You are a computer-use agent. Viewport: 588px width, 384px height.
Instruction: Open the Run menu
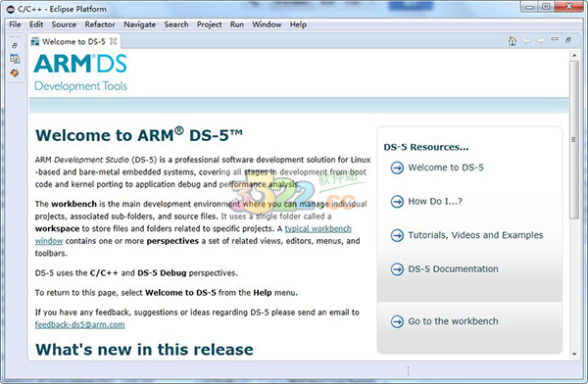point(237,24)
